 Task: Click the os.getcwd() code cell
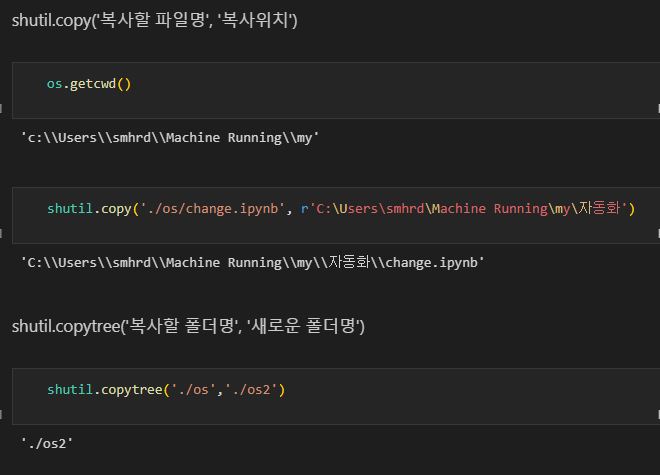pos(336,91)
